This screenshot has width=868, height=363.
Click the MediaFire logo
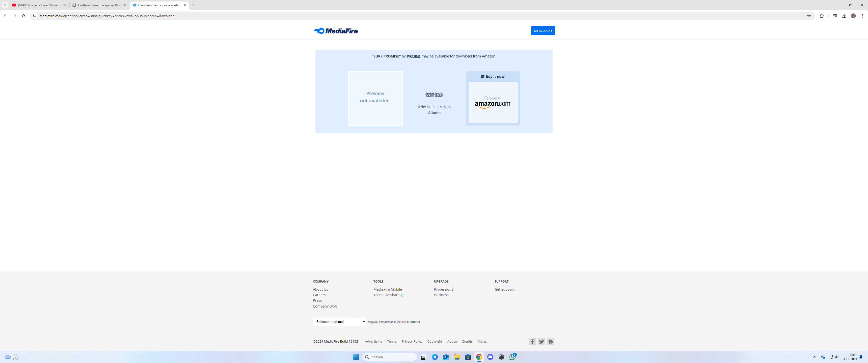pos(335,31)
